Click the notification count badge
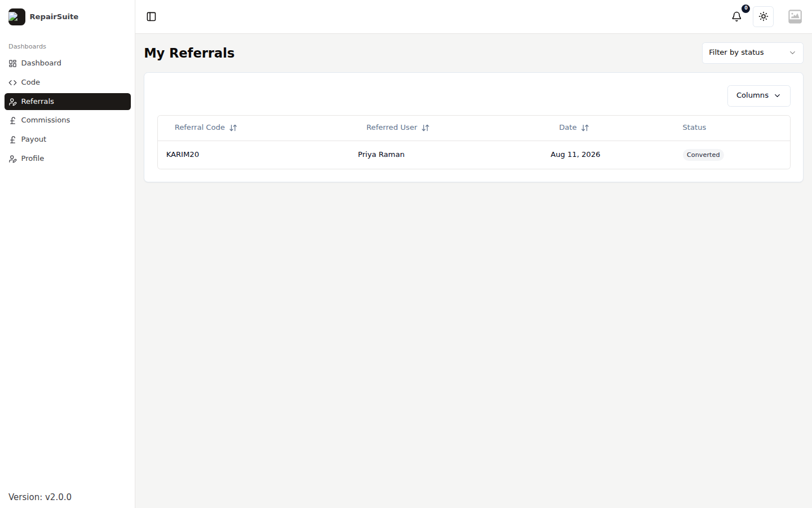 coord(745,8)
